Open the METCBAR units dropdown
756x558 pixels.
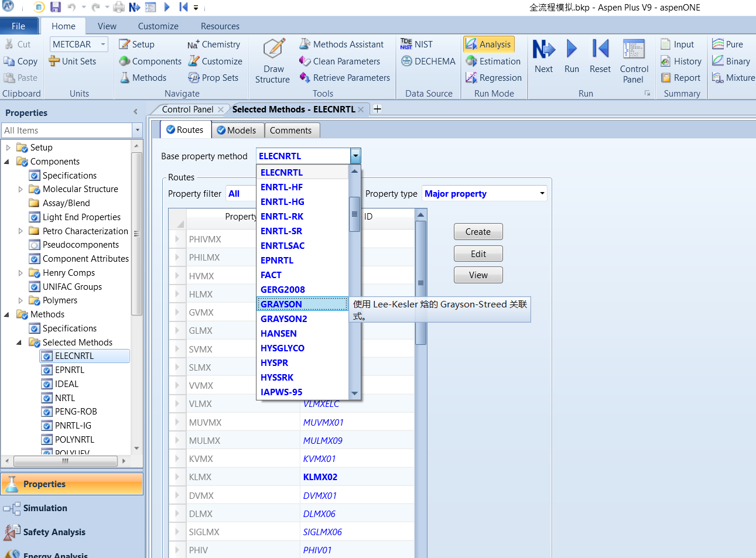(104, 44)
